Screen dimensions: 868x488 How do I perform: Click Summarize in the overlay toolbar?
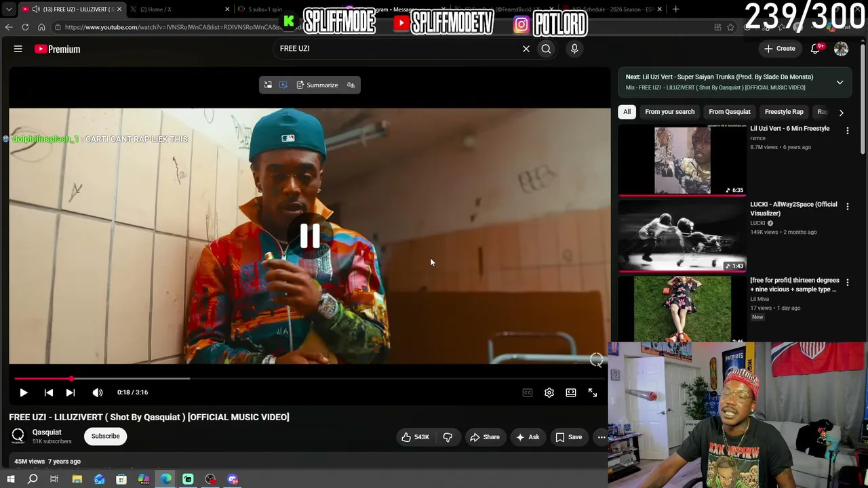tap(317, 85)
